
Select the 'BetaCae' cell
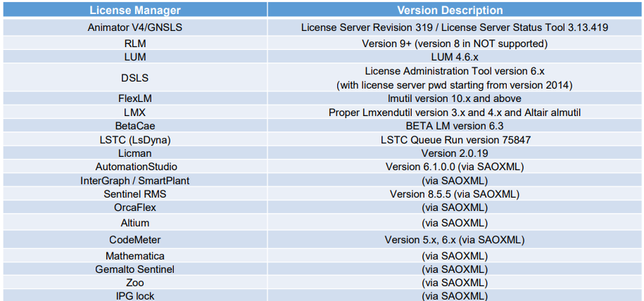(135, 126)
